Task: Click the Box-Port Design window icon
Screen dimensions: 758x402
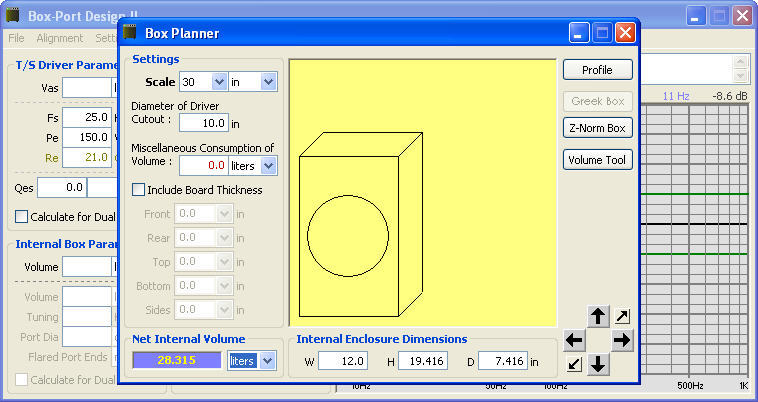Action: (13, 15)
